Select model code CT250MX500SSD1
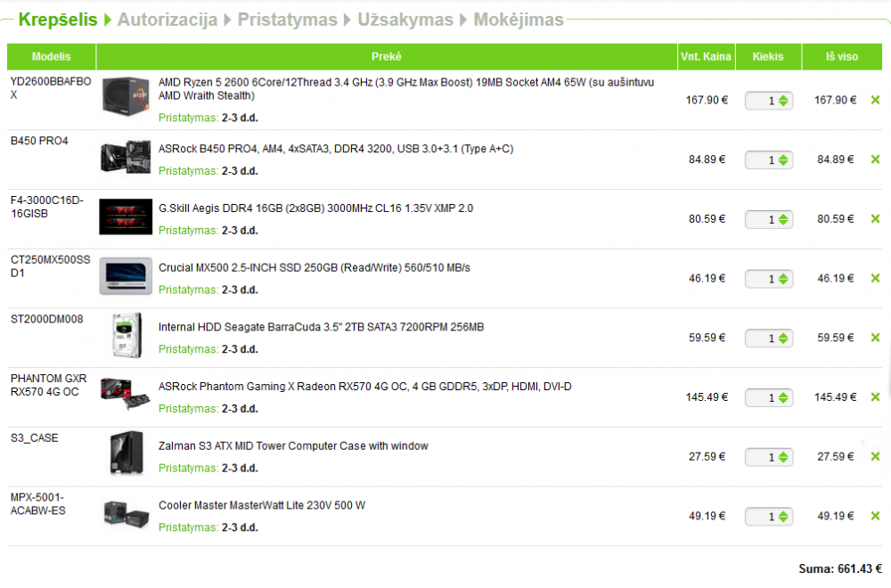 51,266
